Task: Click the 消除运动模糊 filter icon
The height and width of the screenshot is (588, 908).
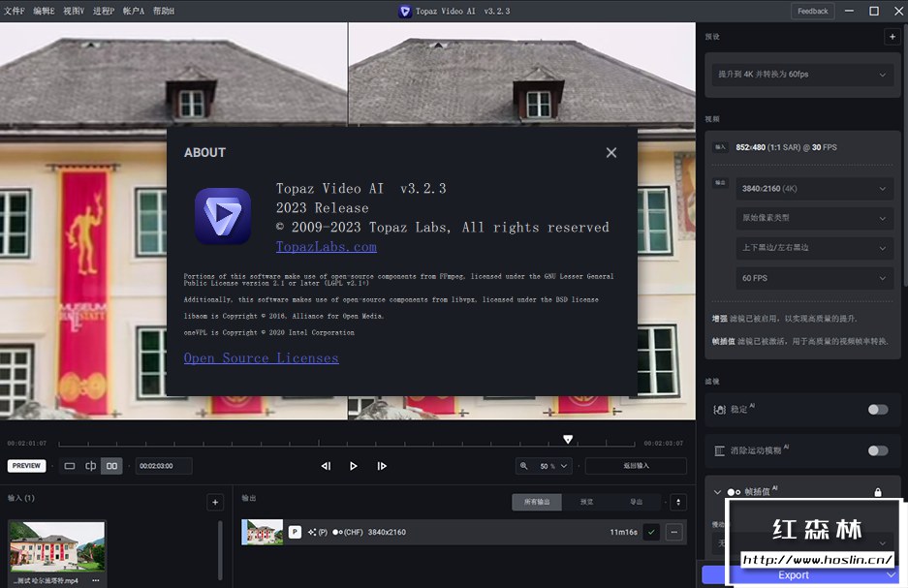Action: pos(719,450)
